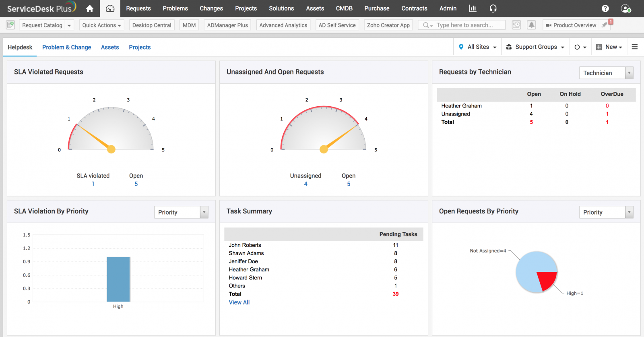
Task: Open the Requests menu
Action: pos(138,8)
